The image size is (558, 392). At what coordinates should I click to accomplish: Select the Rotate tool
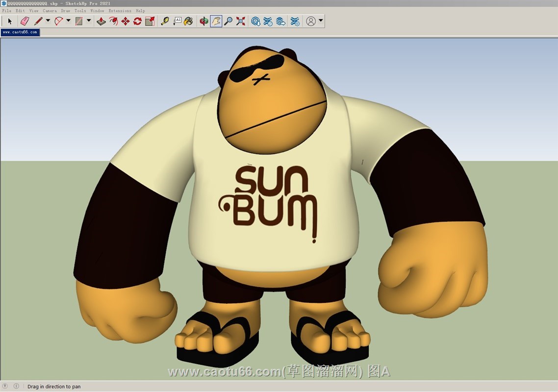(x=137, y=22)
